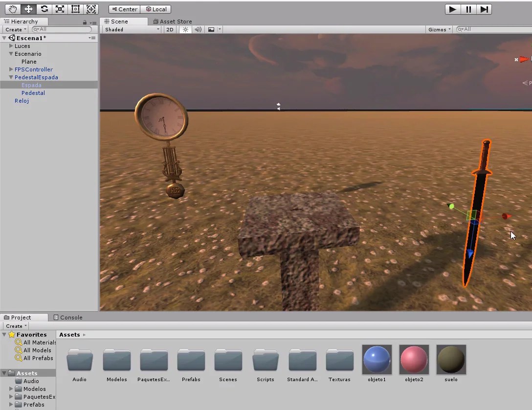Select the Rect tool
532x410 pixels.
click(x=75, y=9)
